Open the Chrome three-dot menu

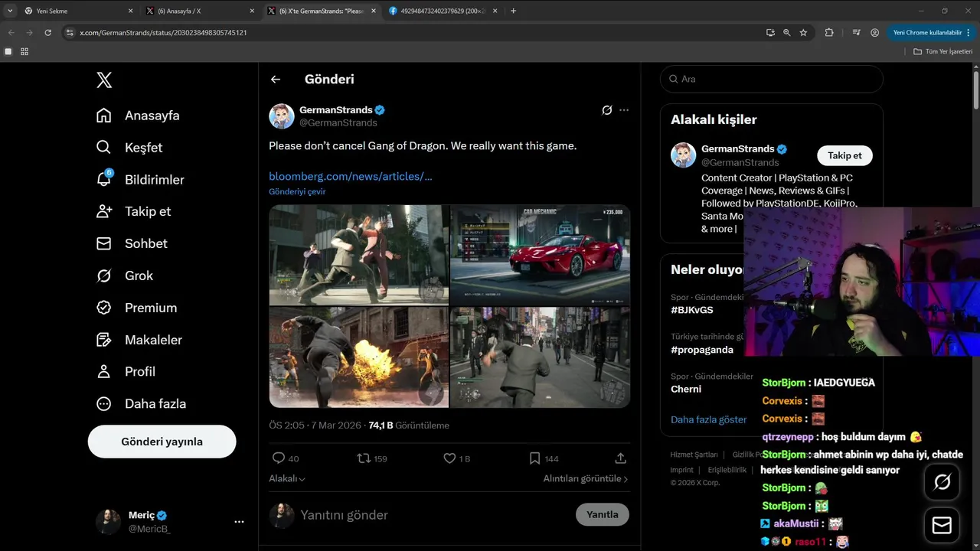pyautogui.click(x=970, y=33)
